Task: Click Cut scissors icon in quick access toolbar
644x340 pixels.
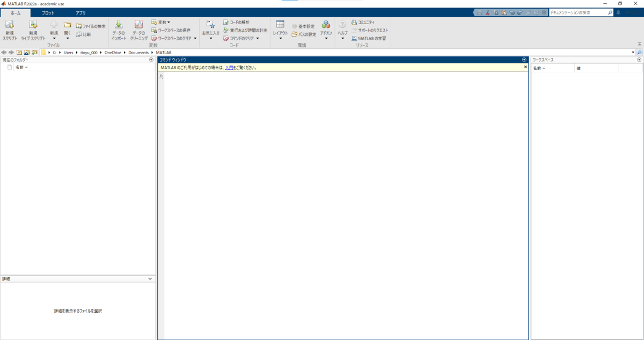Action: click(x=487, y=12)
